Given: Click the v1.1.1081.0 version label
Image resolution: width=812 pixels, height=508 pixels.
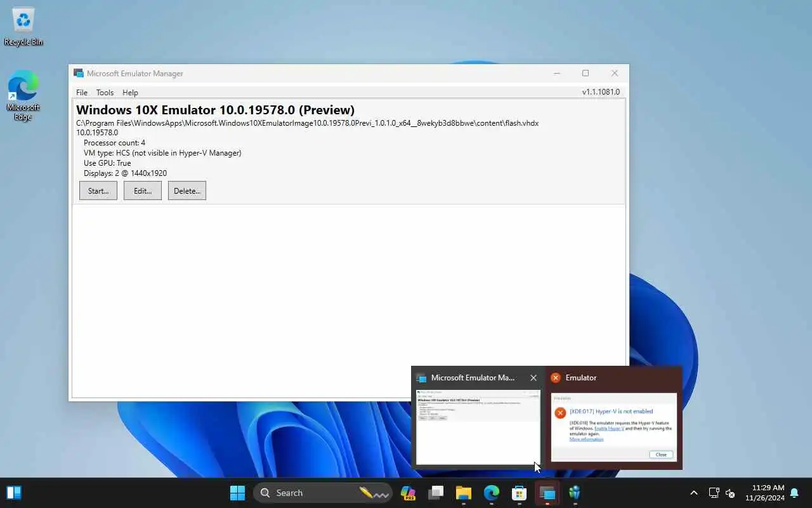Looking at the screenshot, I should [601, 92].
